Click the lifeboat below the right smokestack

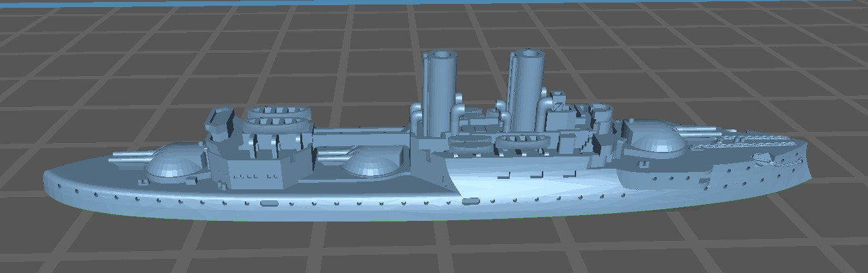[519, 140]
